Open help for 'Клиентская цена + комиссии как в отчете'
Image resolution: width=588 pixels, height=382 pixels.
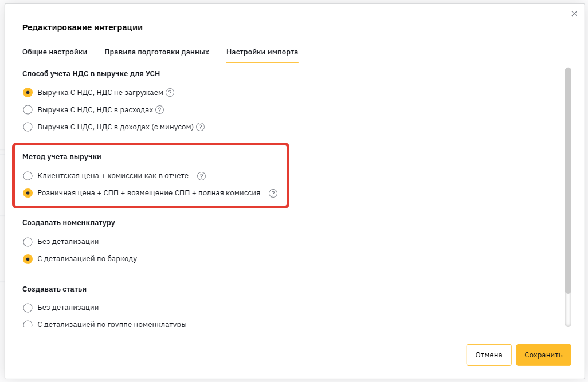201,176
